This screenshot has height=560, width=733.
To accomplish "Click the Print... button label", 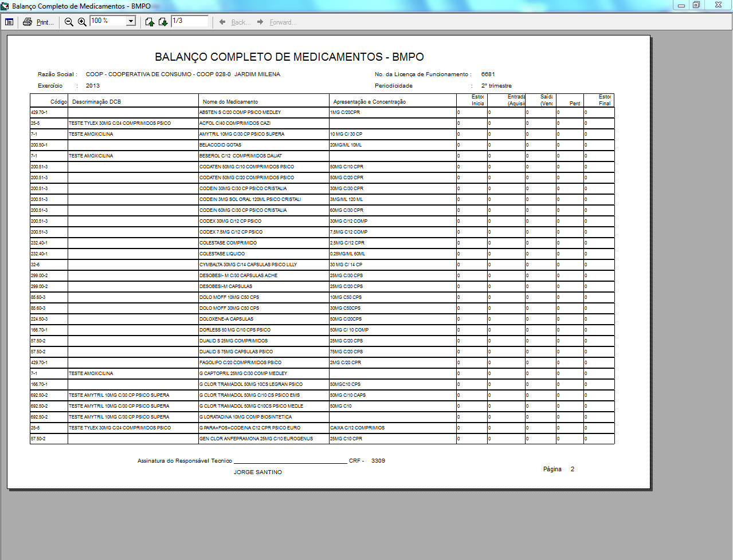I will tap(45, 22).
